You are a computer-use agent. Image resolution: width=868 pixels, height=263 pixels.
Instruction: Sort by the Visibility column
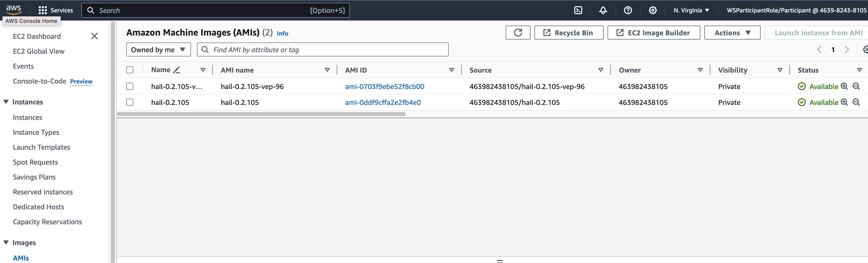780,70
